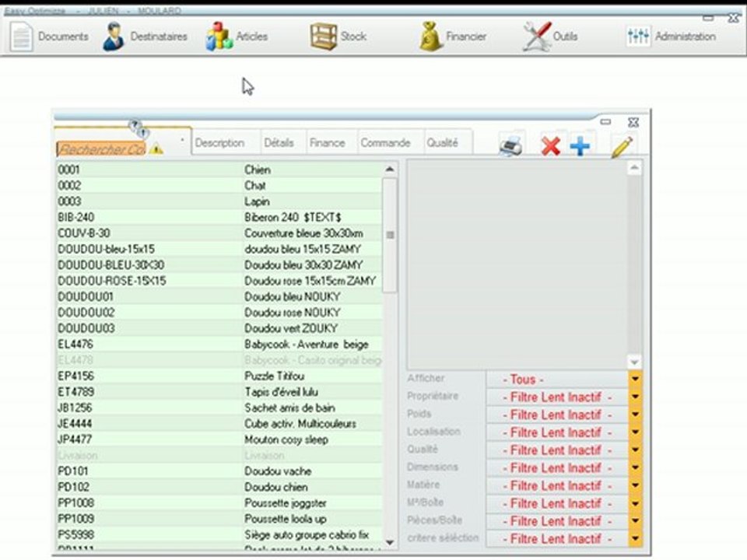Edit article with the pencil icon
747x560 pixels.
tap(622, 146)
